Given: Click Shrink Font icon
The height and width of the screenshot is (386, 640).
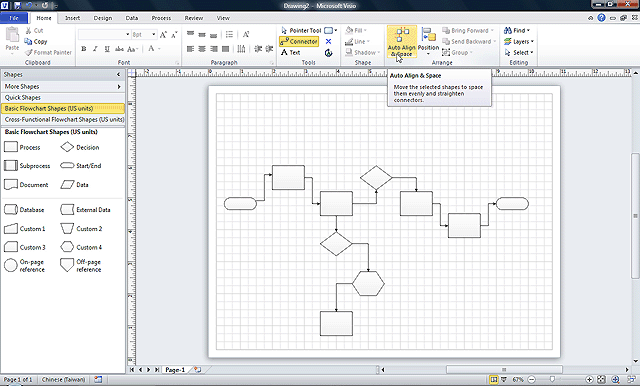Looking at the screenshot, I should (x=174, y=35).
